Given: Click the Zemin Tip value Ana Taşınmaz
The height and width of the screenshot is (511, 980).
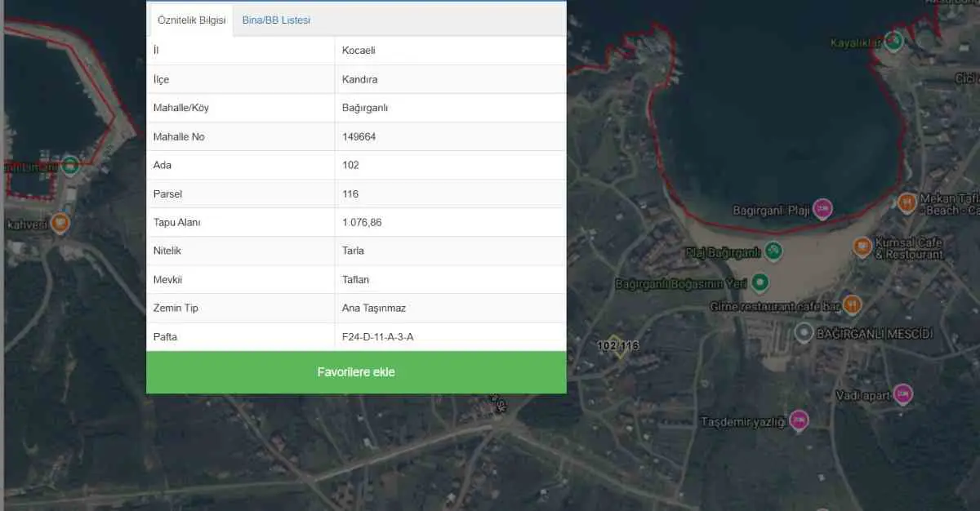Looking at the screenshot, I should pyautogui.click(x=374, y=308).
